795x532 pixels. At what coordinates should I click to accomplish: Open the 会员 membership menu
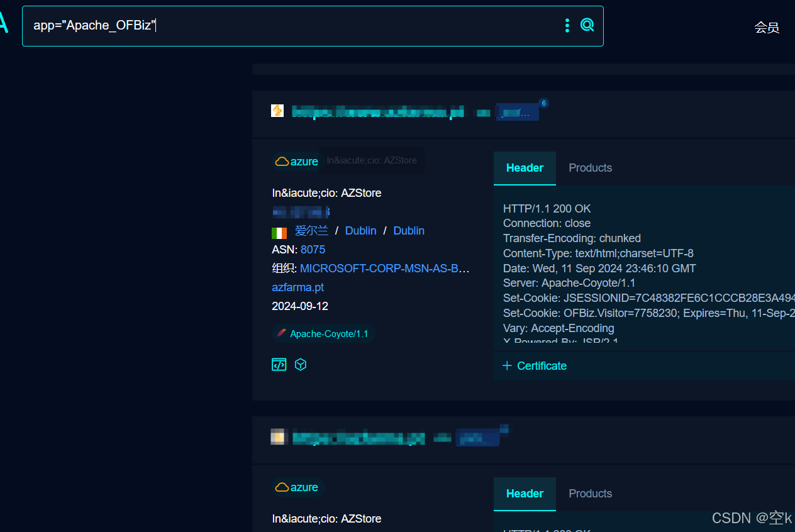(x=767, y=27)
